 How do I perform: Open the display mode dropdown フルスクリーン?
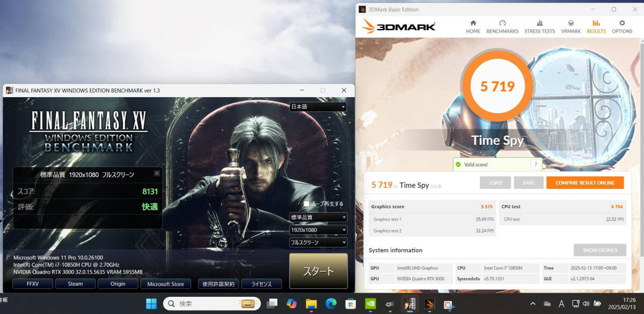[318, 242]
